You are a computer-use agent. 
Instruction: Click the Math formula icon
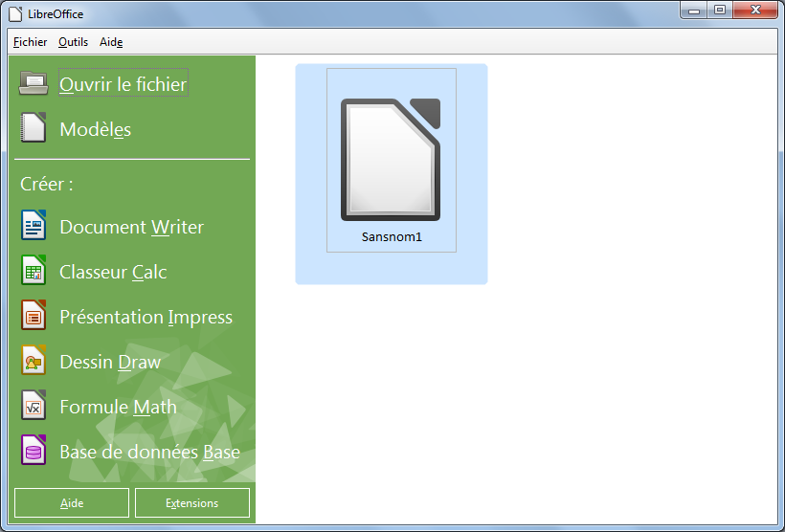(x=34, y=406)
